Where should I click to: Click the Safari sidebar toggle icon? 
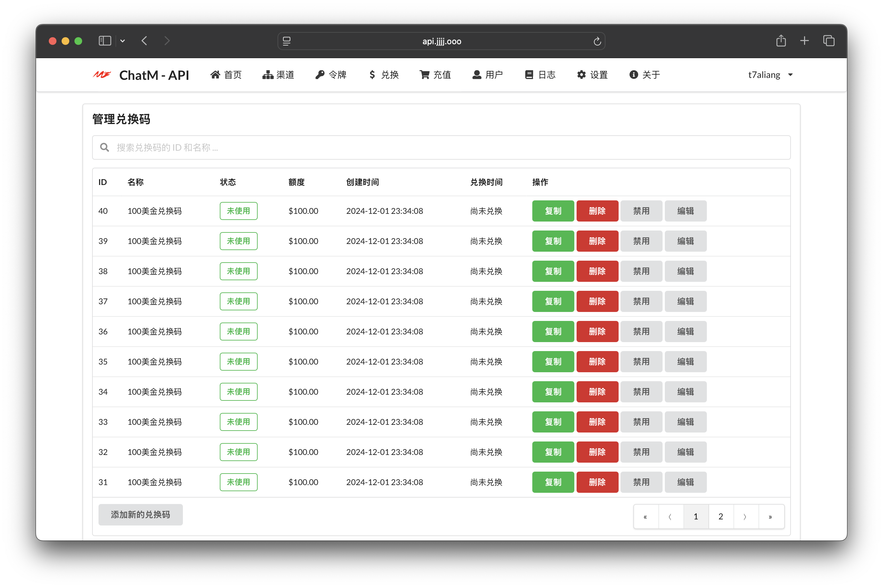click(x=105, y=41)
